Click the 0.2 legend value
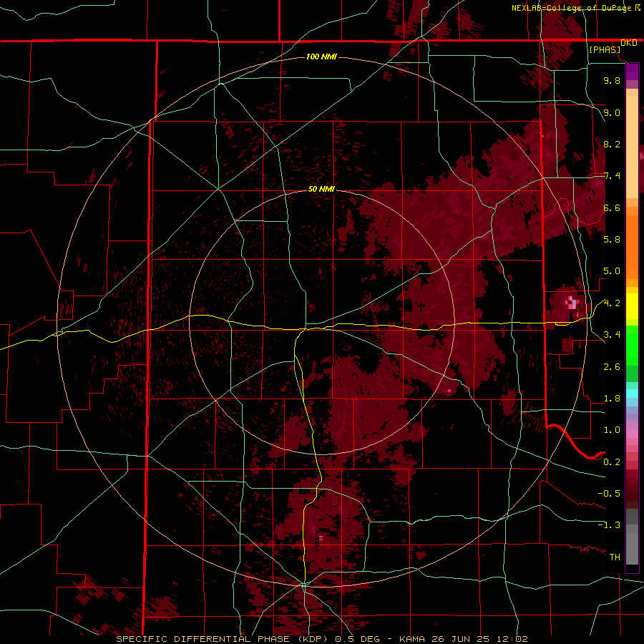The image size is (644, 644). pyautogui.click(x=612, y=462)
